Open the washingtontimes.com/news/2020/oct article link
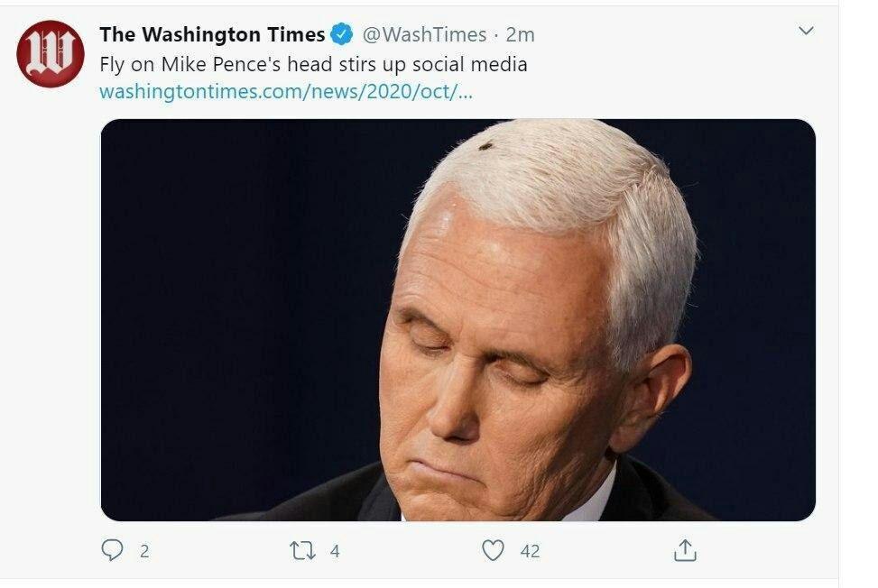Viewport: 878px width, 588px height. pyautogui.click(x=285, y=92)
